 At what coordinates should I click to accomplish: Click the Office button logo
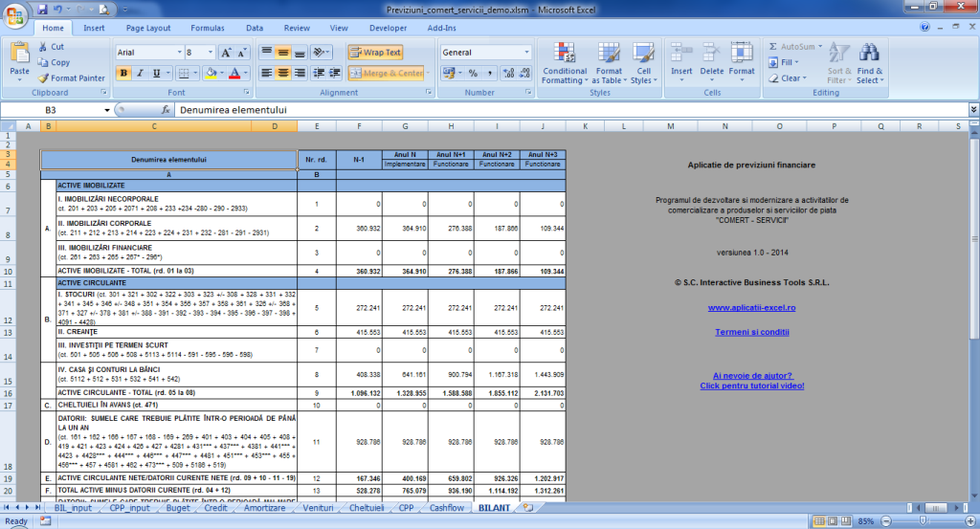(15, 15)
